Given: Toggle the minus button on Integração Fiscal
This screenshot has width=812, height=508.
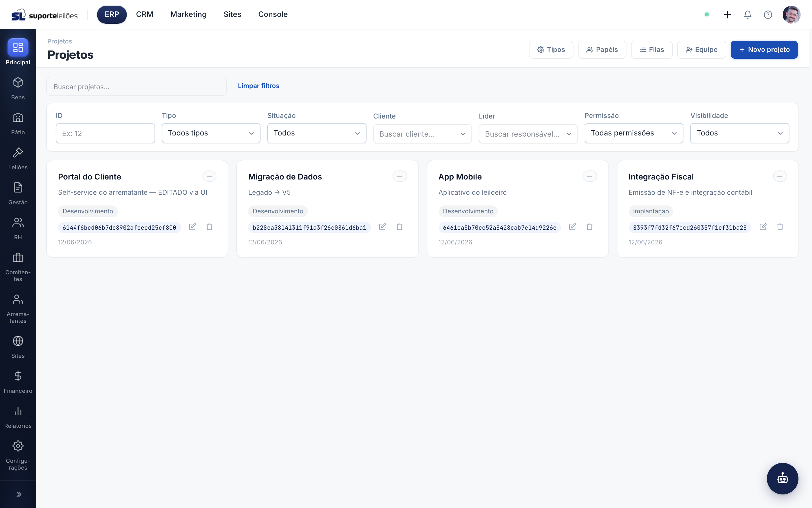Looking at the screenshot, I should click(780, 176).
